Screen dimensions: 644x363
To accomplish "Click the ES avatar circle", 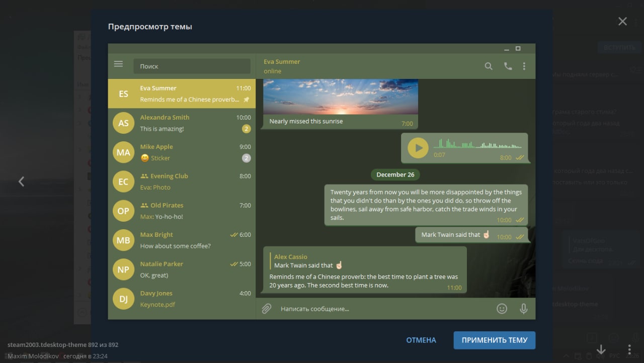I will [123, 94].
